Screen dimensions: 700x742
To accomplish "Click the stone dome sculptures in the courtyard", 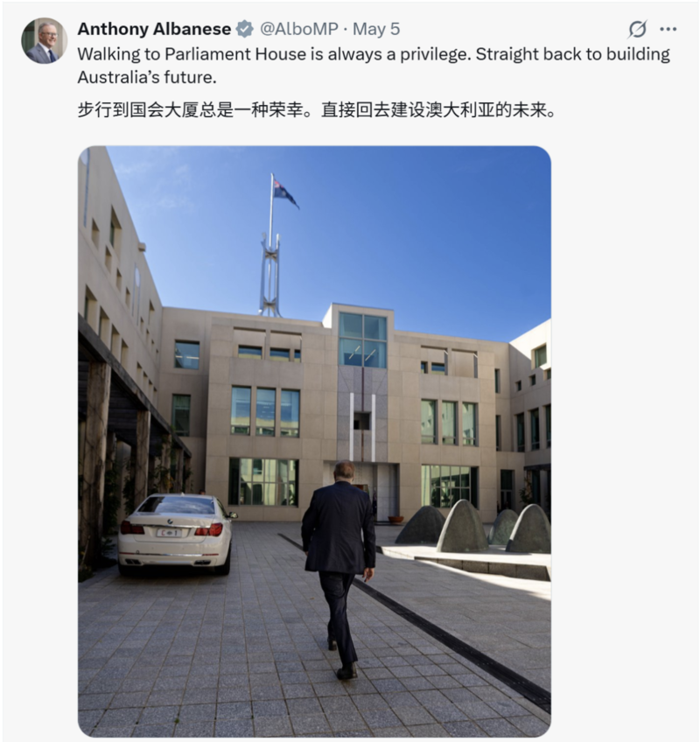I will tap(473, 529).
